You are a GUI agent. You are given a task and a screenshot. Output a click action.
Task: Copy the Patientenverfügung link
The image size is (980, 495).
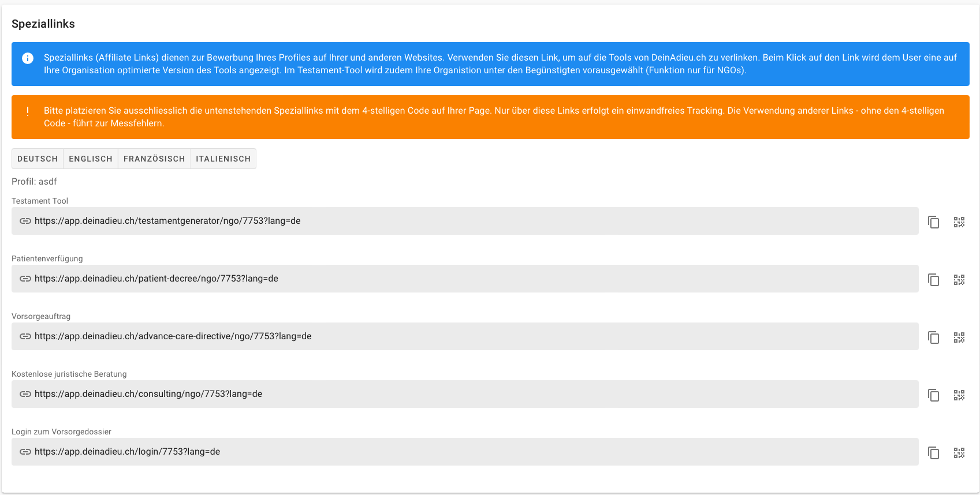[933, 280]
